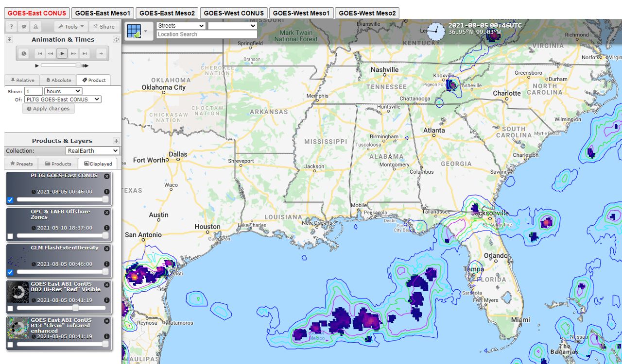
Task: Switch to GOES-West CONUS tab
Action: click(234, 13)
